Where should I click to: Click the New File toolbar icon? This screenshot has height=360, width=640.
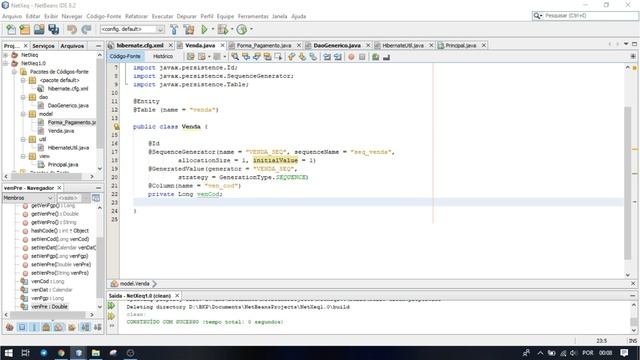11,29
